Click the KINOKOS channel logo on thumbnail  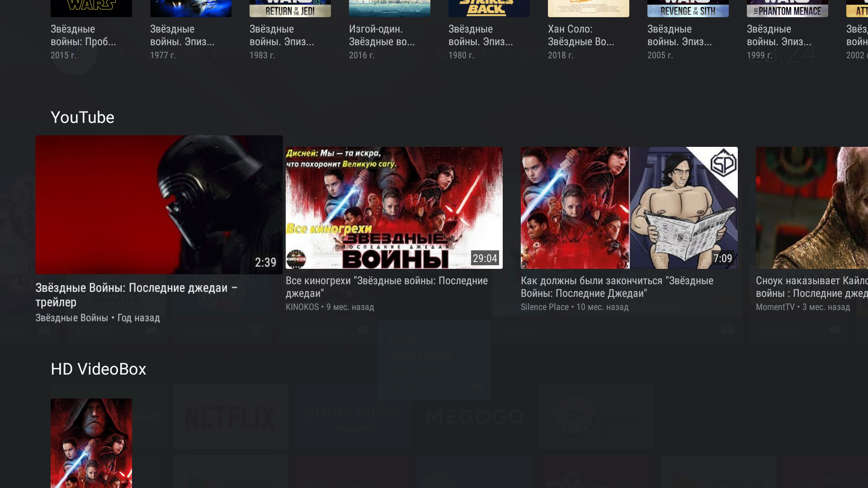pos(296,259)
